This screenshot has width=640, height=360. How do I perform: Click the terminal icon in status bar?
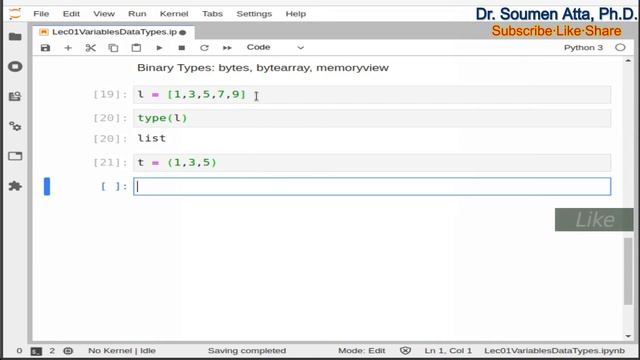pos(36,351)
